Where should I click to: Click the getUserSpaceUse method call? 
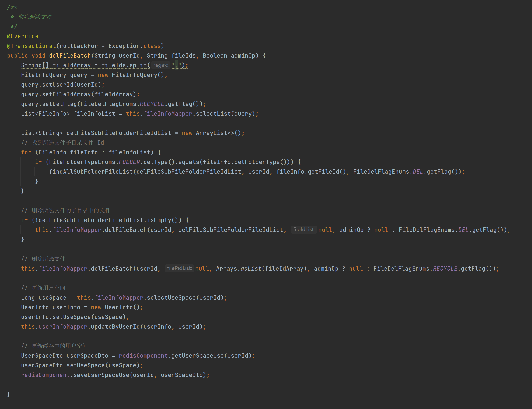[198, 356]
